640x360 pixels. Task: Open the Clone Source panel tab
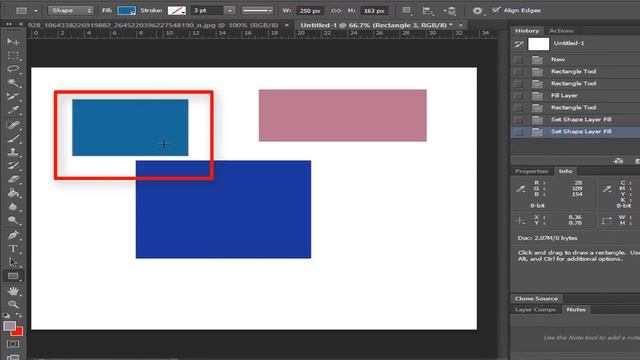point(536,298)
